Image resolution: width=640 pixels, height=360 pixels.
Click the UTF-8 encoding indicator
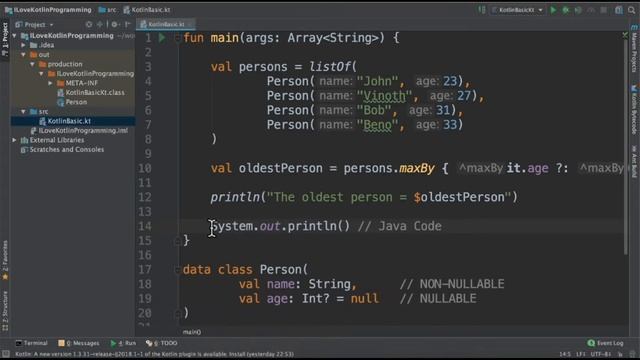click(x=600, y=354)
